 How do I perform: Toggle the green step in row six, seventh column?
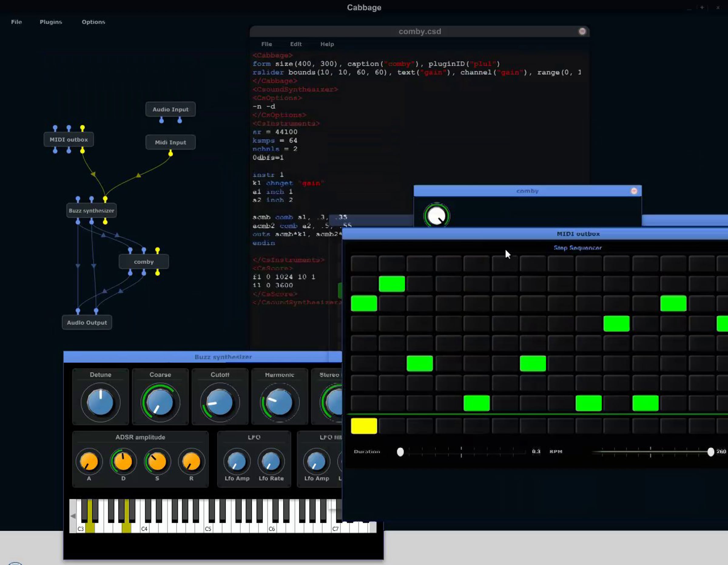click(x=533, y=363)
